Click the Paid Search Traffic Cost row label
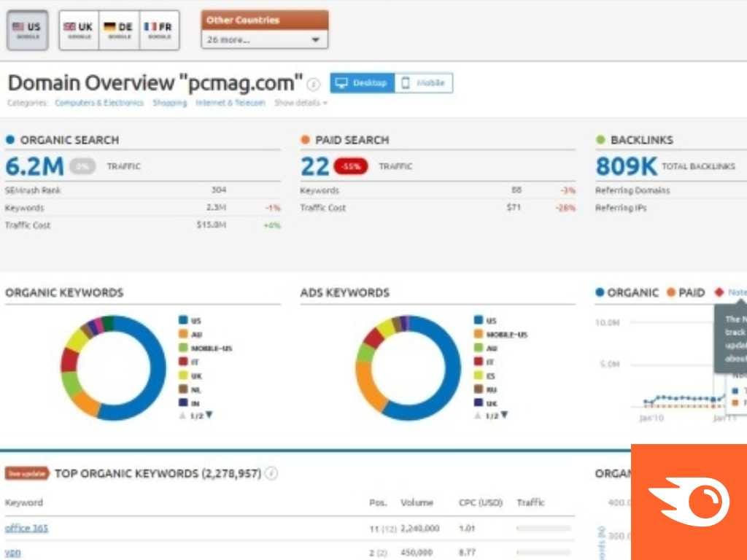The width and height of the screenshot is (747, 560). click(323, 207)
